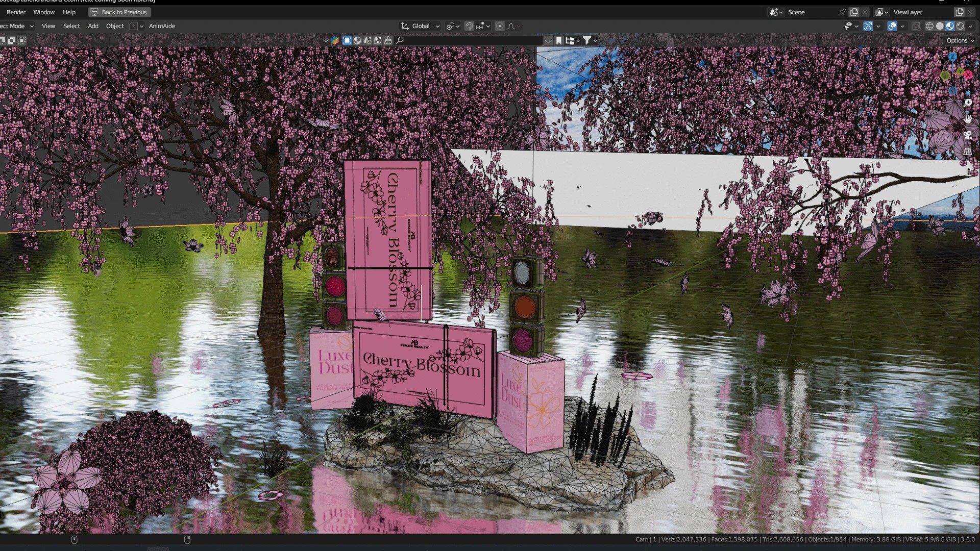Image resolution: width=980 pixels, height=551 pixels.
Task: Click the outliner search field
Action: click(x=469, y=40)
